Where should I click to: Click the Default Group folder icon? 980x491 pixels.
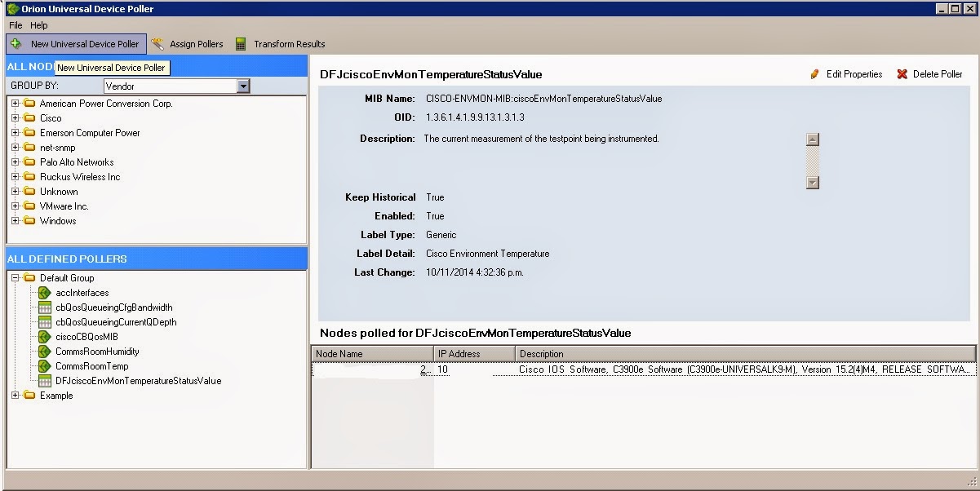pos(29,278)
